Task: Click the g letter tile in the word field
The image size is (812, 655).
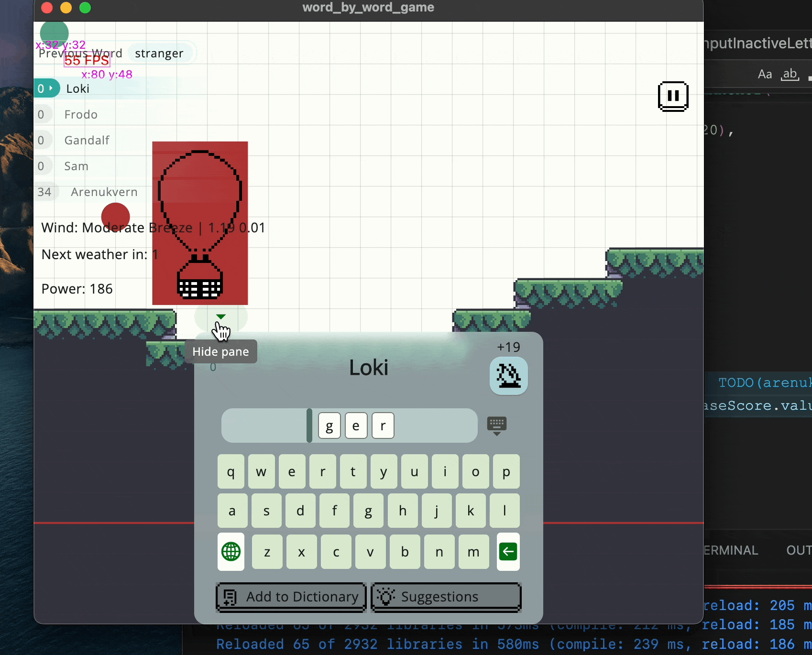Action: click(329, 426)
